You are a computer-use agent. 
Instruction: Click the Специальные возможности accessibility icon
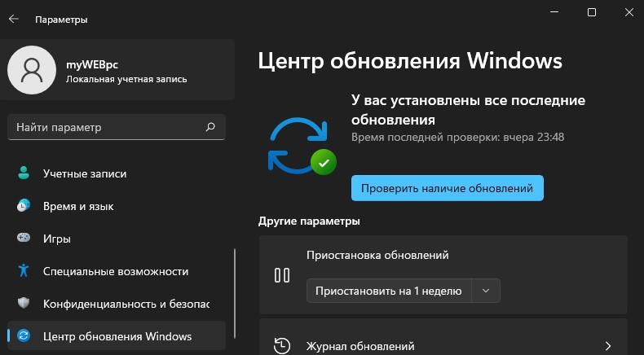24,270
